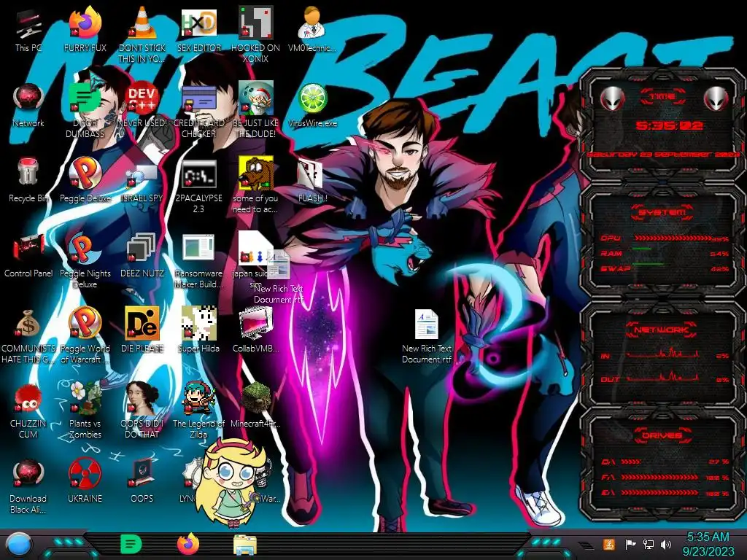Open the Super Hilda icon
The height and width of the screenshot is (560, 747).
point(198,330)
